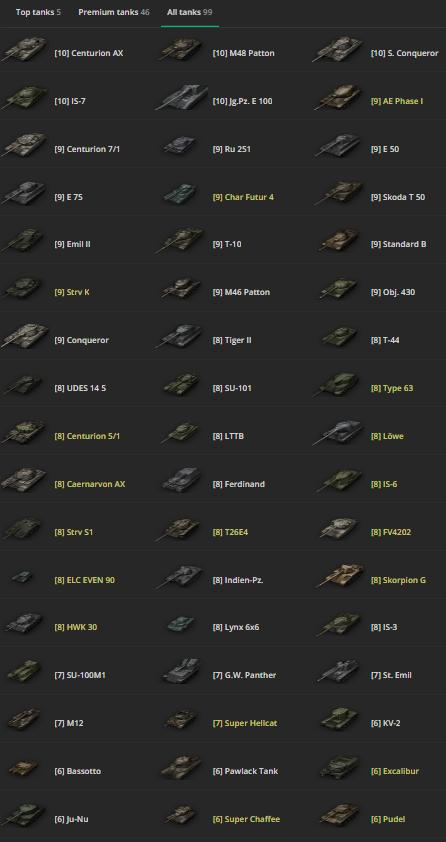This screenshot has width=446, height=842.
Task: Select the ELC EVEN 90 tank icon
Action: coord(22,577)
